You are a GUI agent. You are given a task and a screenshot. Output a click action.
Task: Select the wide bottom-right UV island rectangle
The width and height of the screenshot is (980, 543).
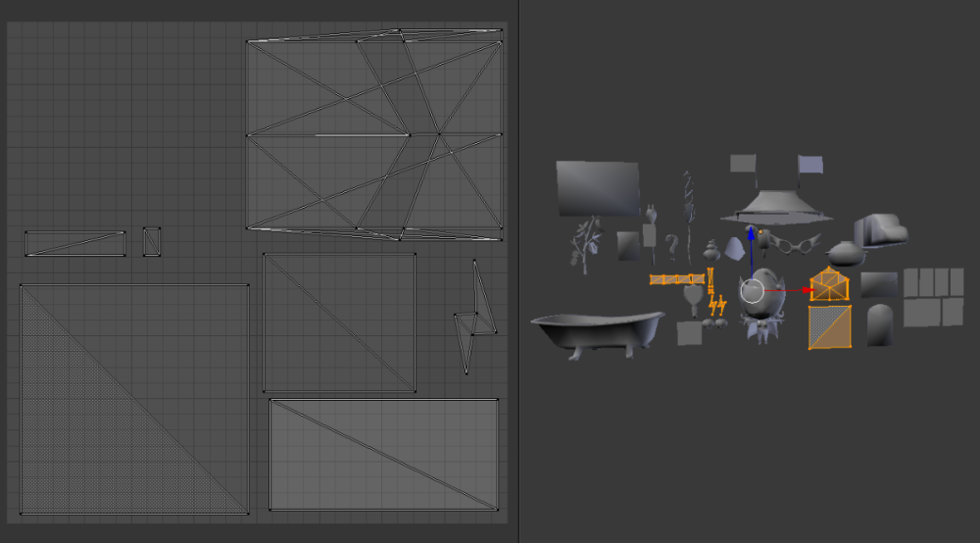coord(384,455)
